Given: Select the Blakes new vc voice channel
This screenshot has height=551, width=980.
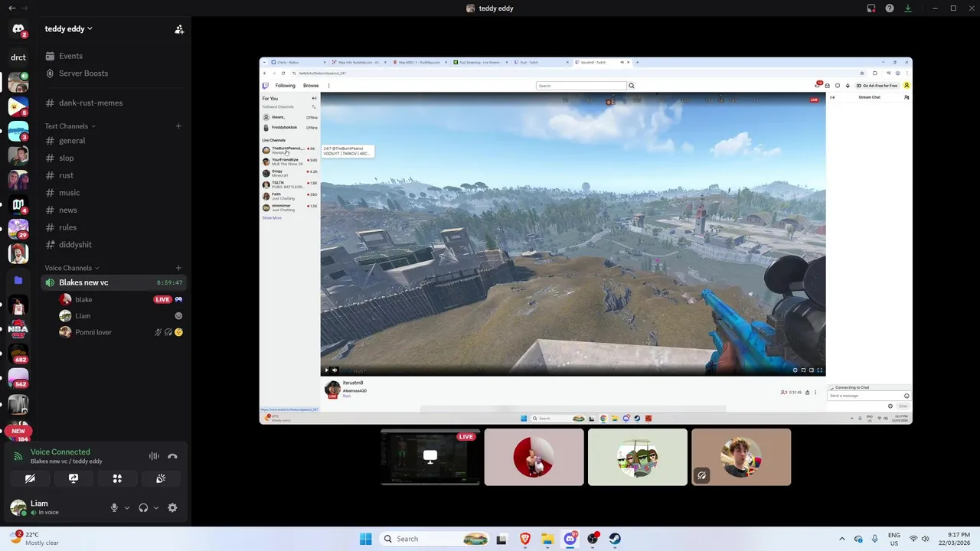Looking at the screenshot, I should (x=114, y=282).
